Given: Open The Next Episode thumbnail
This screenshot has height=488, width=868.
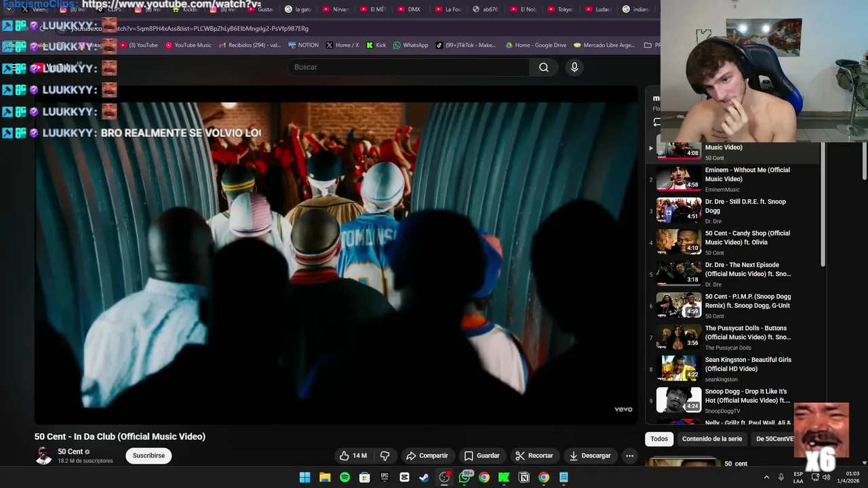Looking at the screenshot, I should (x=679, y=273).
